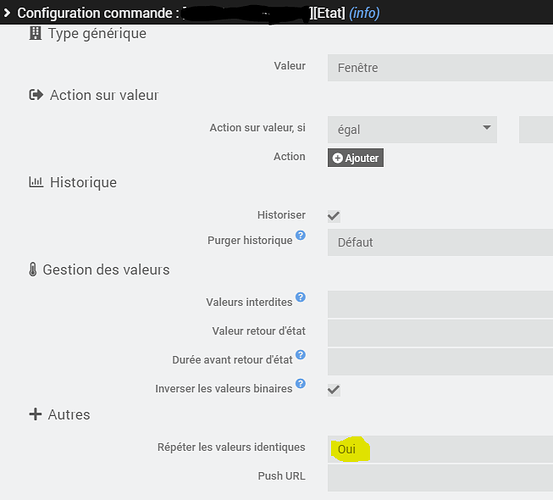Screen dimensions: 553x500
Task: Click the Ajouter action button
Action: [x=356, y=158]
